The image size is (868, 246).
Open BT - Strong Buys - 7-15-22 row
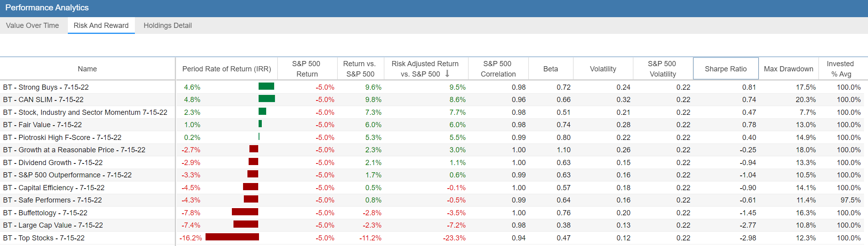click(46, 87)
